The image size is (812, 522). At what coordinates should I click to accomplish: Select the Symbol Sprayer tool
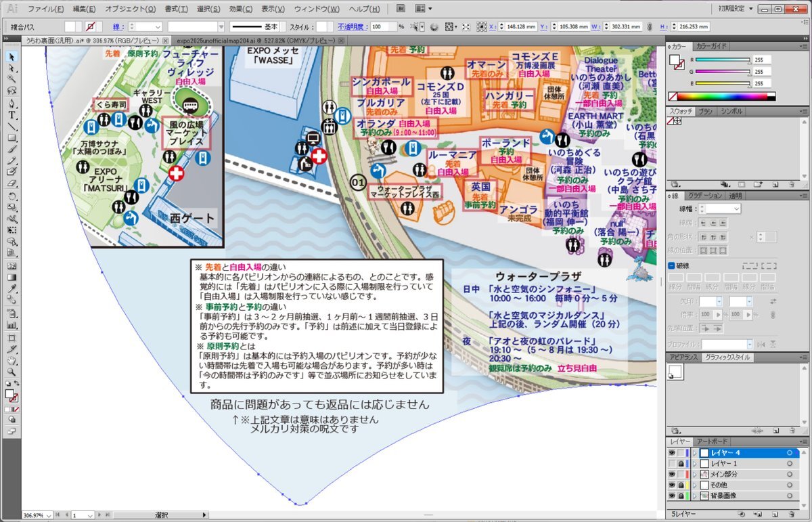12,313
